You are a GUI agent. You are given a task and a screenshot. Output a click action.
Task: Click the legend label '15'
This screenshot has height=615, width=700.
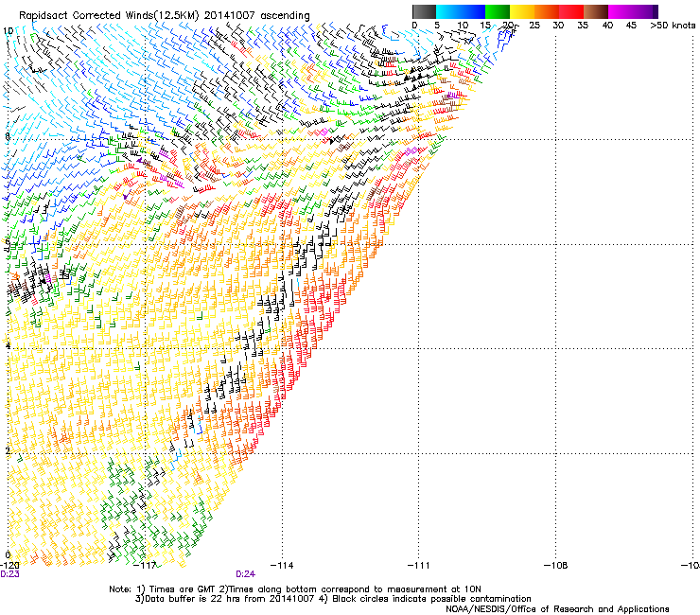(485, 26)
